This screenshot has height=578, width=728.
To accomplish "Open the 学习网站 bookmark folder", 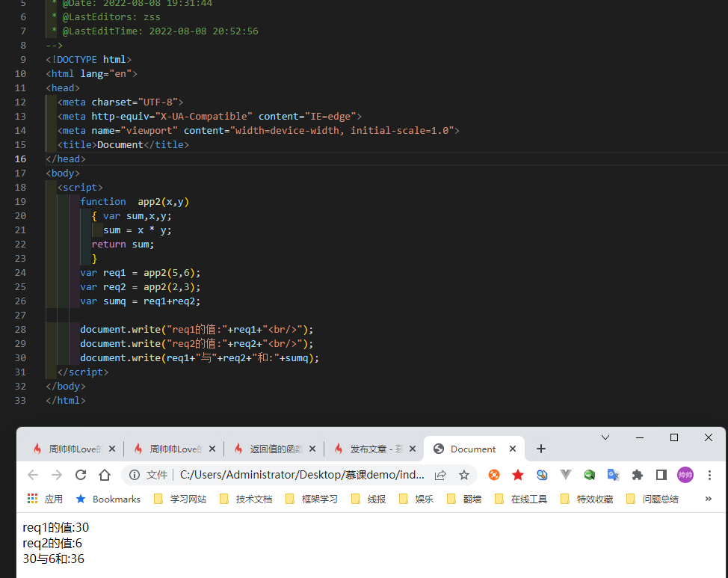I will pos(179,499).
